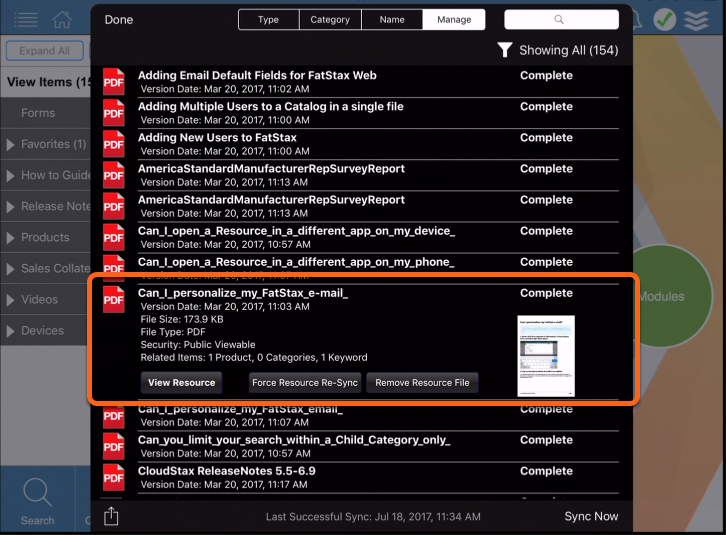Expand the Videos sidebar item
The width and height of the screenshot is (726, 535).
[46, 299]
